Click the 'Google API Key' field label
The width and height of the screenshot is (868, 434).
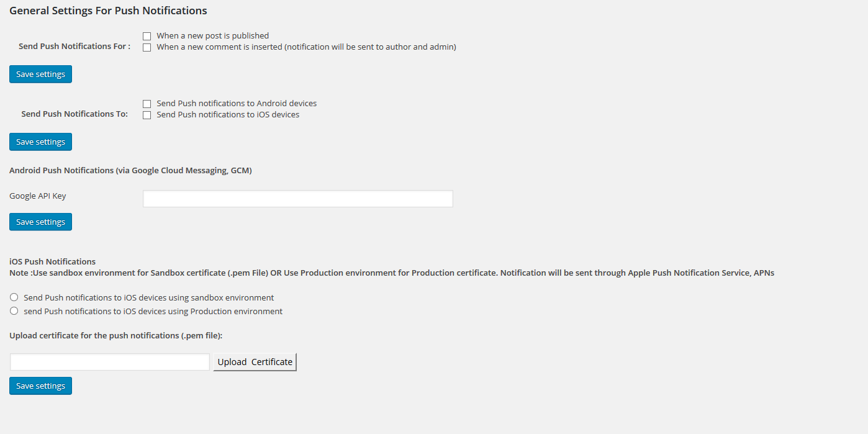tap(38, 196)
